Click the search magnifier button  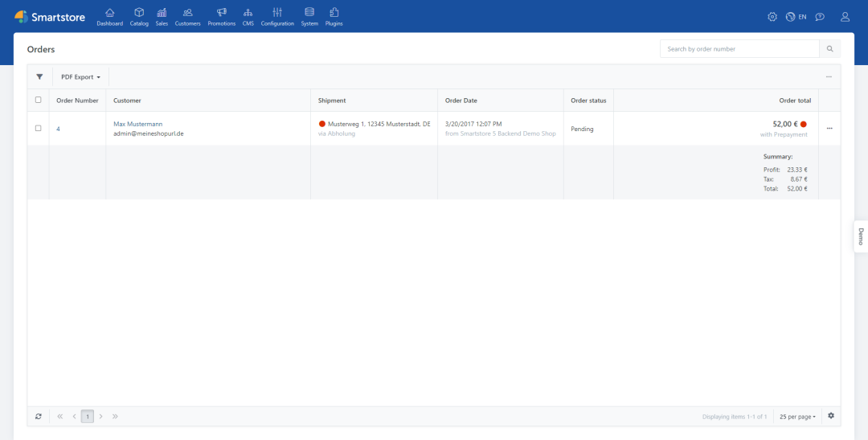point(829,49)
